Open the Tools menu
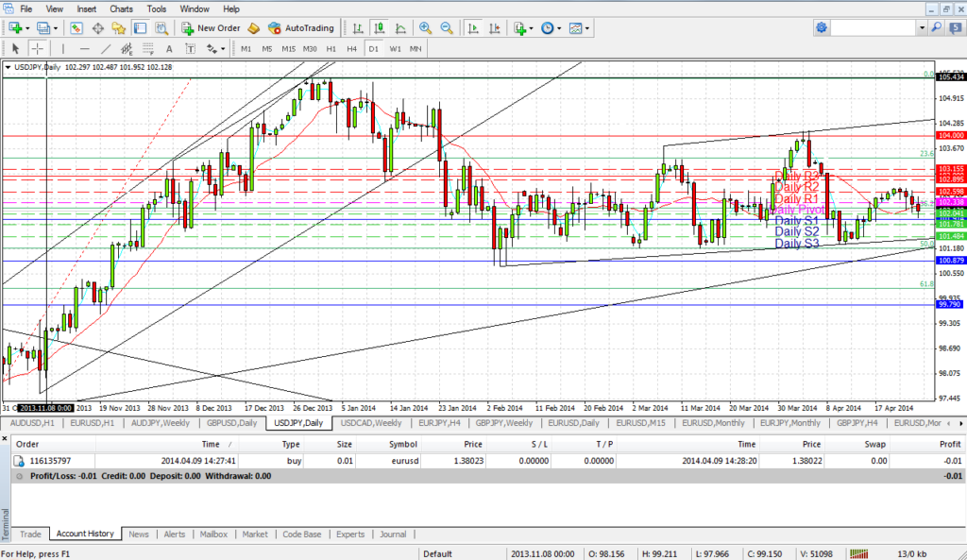 point(156,8)
